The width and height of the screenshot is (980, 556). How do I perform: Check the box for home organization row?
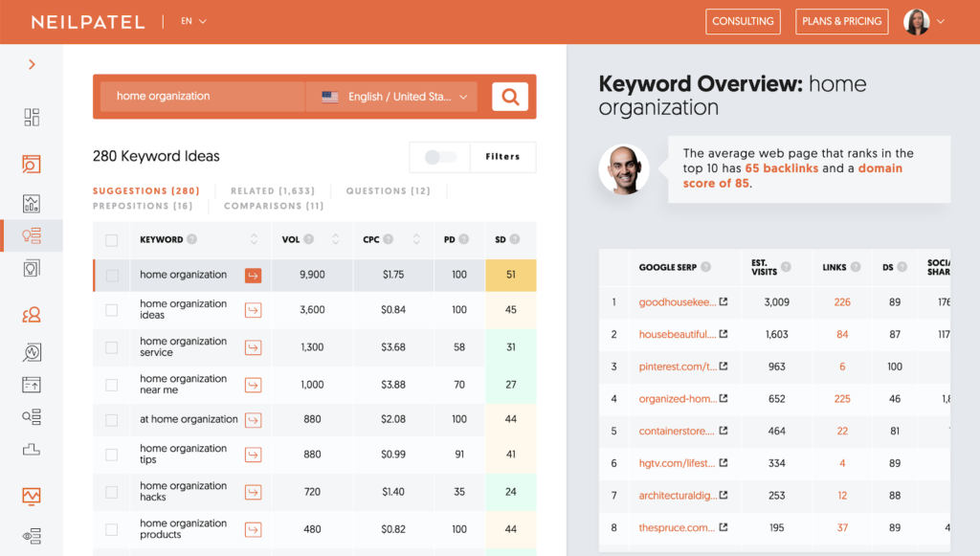coord(112,276)
